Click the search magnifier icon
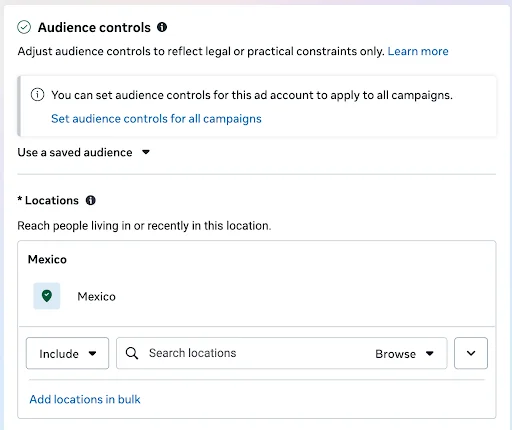Viewport: 512px width, 430px height. point(132,353)
